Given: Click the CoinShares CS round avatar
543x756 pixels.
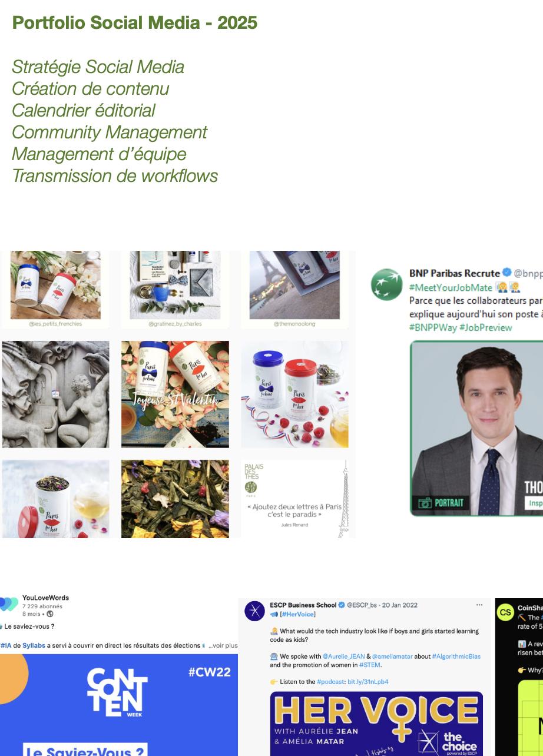Looking at the screenshot, I should [x=506, y=612].
